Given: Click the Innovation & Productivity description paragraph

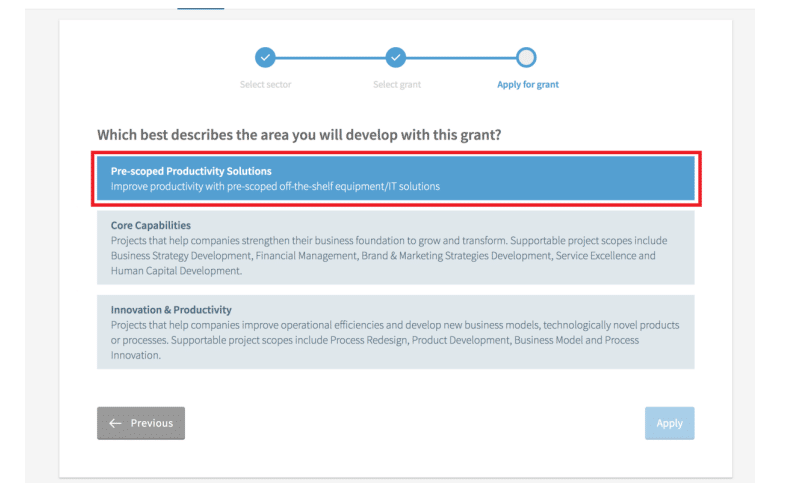Looking at the screenshot, I should click(395, 340).
